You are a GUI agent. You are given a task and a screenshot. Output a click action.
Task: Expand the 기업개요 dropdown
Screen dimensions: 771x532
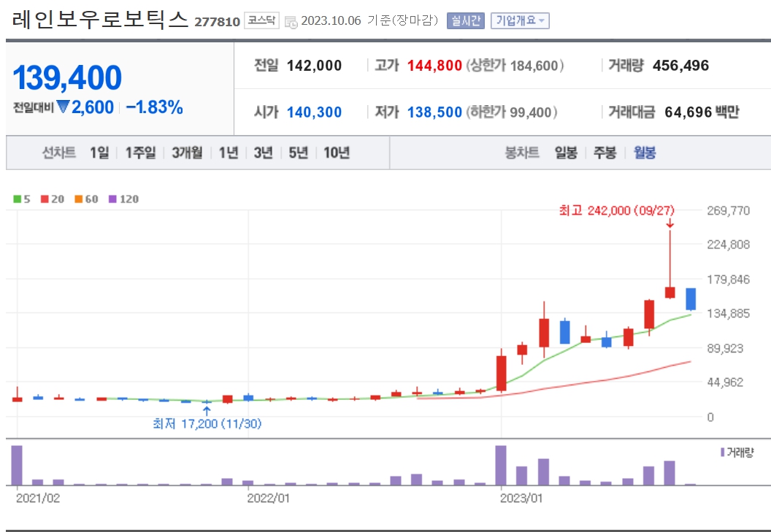pyautogui.click(x=520, y=20)
